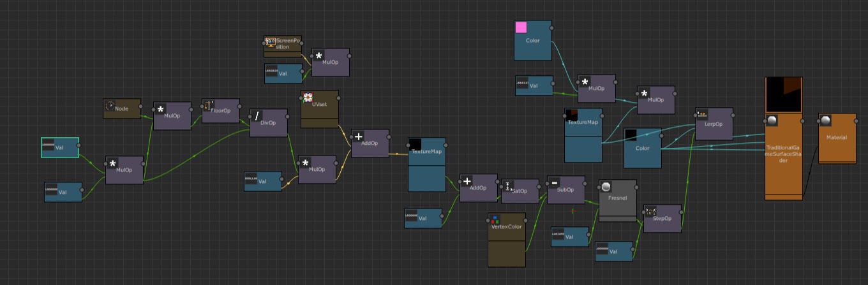The width and height of the screenshot is (868, 285).
Task: Click the StepOp node icon
Action: [x=650, y=210]
